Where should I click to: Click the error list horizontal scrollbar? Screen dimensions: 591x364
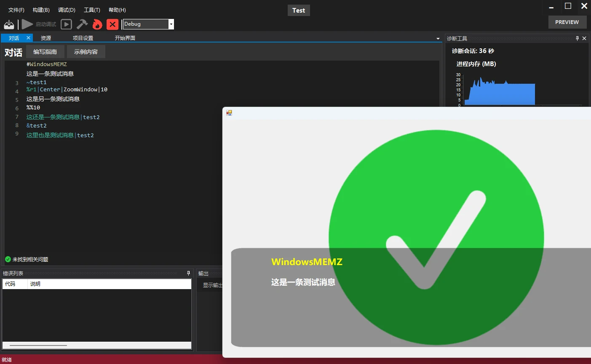(x=38, y=345)
